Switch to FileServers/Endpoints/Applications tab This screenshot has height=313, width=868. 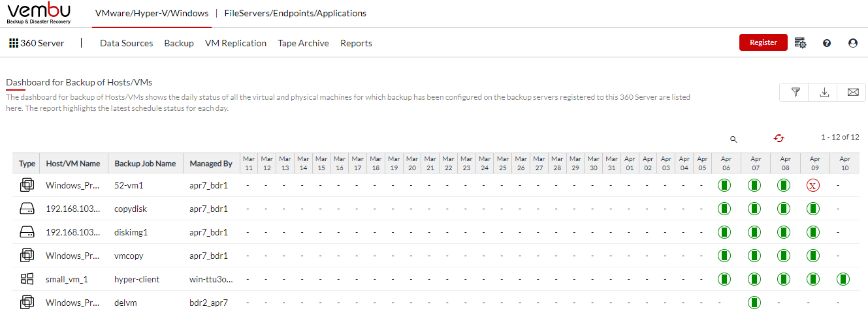pos(295,13)
